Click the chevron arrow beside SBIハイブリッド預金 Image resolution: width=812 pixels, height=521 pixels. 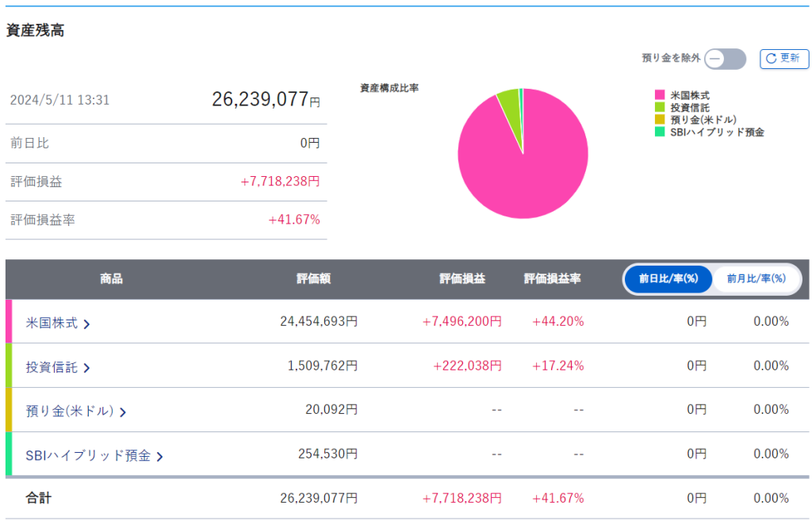160,456
